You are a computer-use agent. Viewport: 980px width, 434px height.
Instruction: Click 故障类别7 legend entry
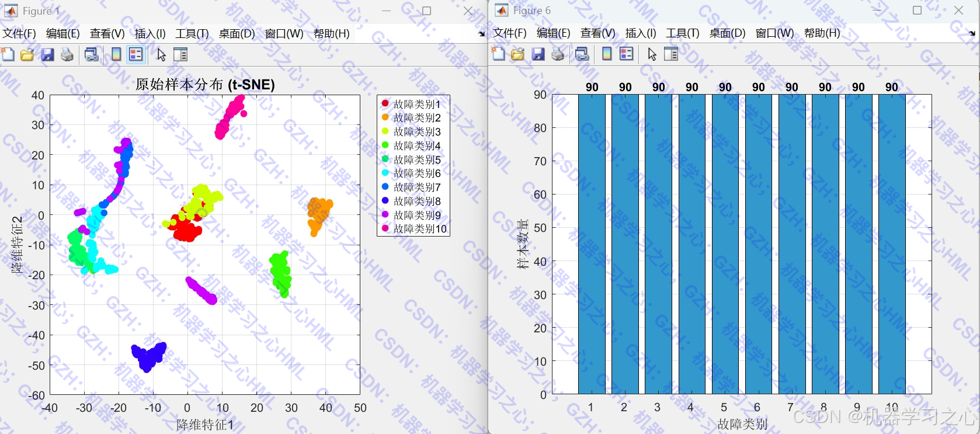point(411,188)
